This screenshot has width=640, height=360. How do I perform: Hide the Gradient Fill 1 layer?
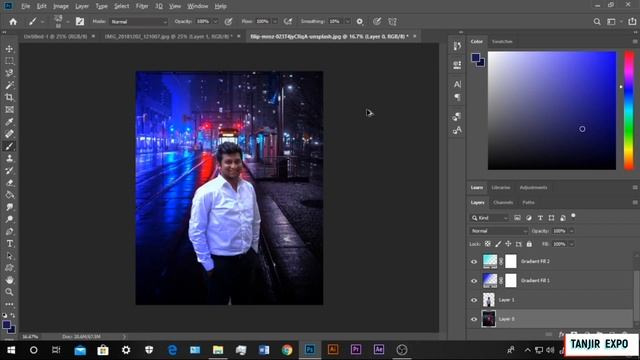pyautogui.click(x=474, y=281)
